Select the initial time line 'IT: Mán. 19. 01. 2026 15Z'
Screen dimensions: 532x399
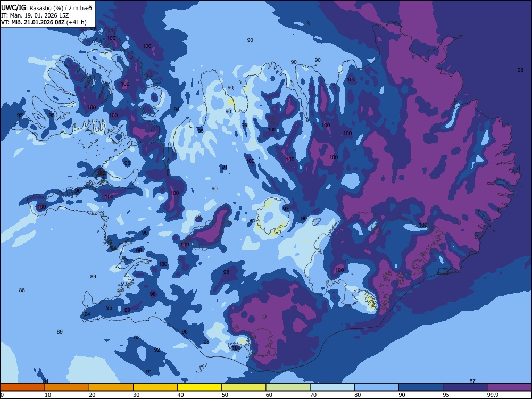pos(34,15)
